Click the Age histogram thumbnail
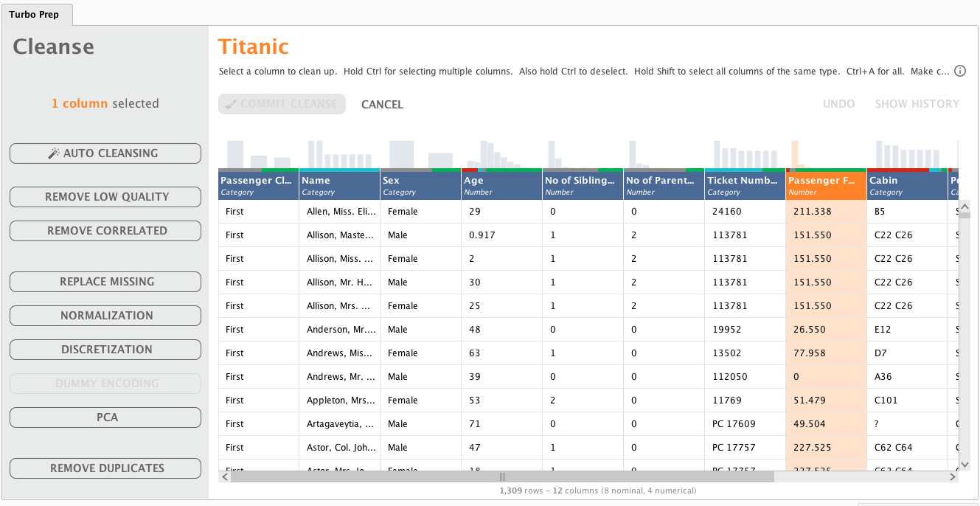Image resolution: width=980 pixels, height=506 pixels. coord(501,155)
